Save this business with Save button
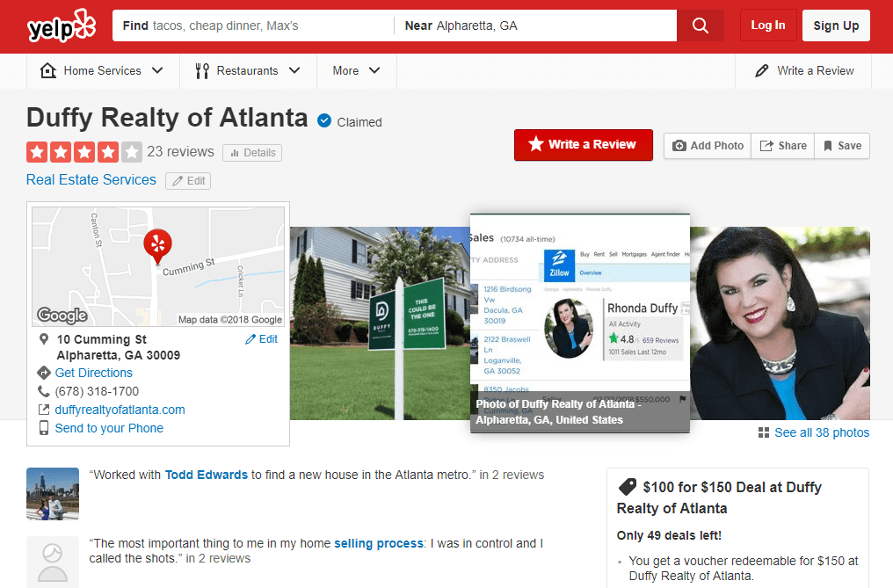The height and width of the screenshot is (588, 893). [x=841, y=146]
